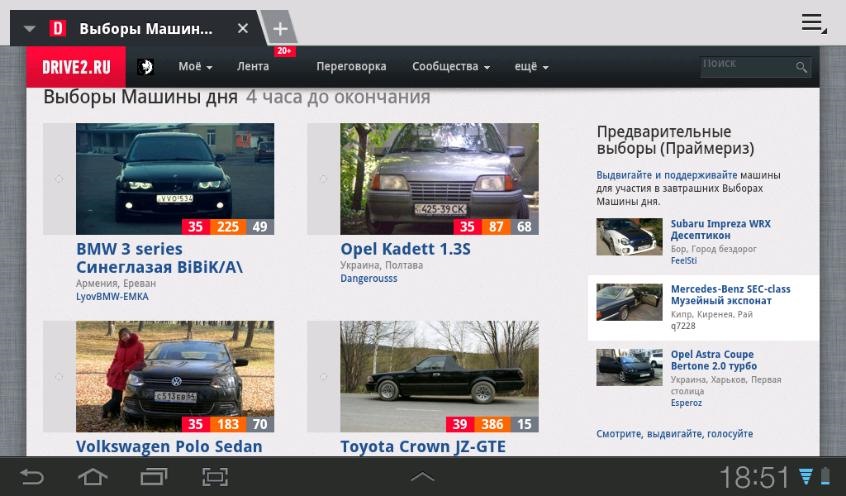
Task: Click the DRIVE2.RU logo
Action: click(x=76, y=67)
